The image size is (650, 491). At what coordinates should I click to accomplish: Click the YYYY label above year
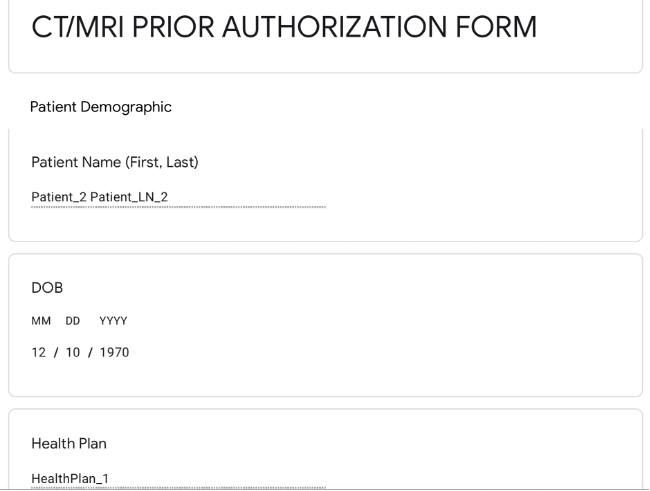pos(113,321)
